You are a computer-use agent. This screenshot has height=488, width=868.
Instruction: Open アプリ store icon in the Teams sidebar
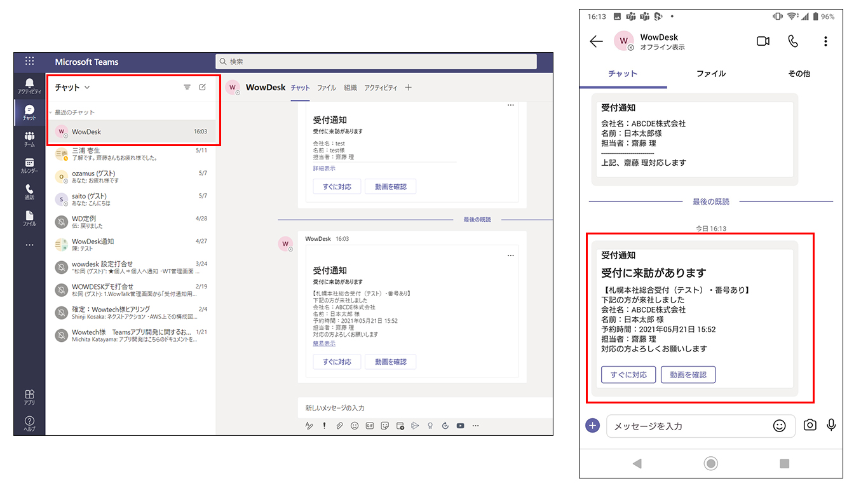pos(29,398)
